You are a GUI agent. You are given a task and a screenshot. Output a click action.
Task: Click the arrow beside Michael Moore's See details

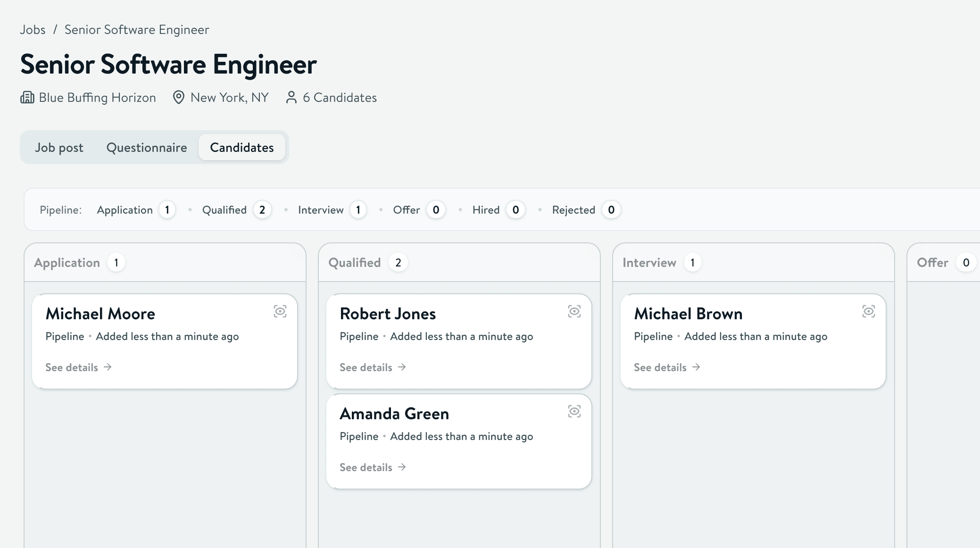pos(108,367)
